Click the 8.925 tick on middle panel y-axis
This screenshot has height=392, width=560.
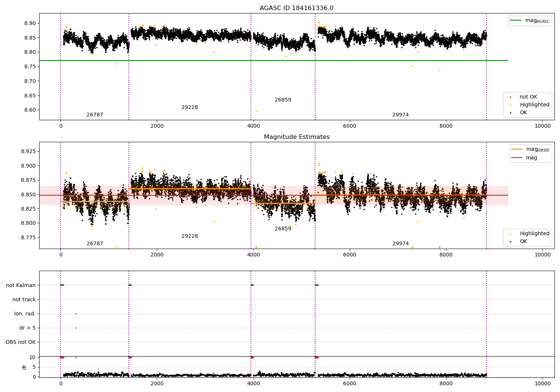[29, 152]
